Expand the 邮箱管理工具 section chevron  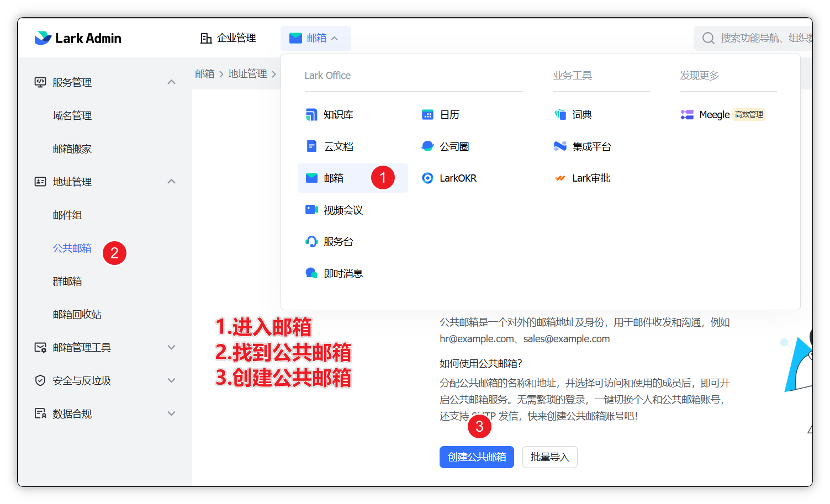(171, 347)
